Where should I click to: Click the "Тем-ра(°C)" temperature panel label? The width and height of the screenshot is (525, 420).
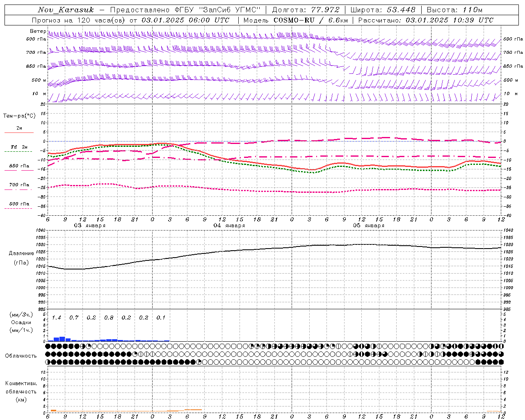[x=19, y=116]
